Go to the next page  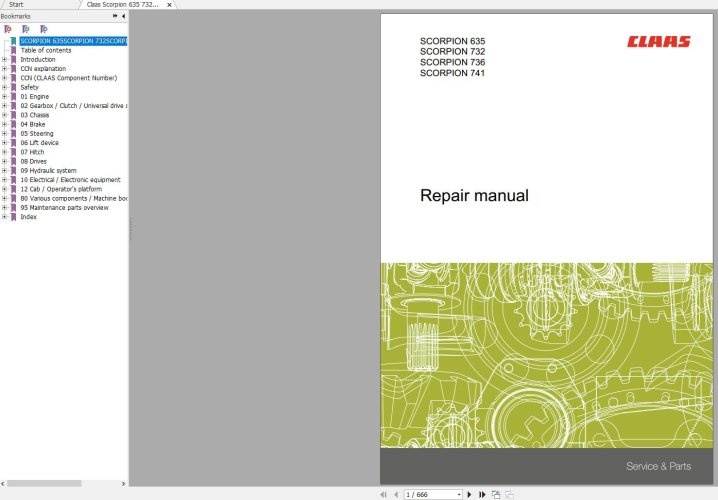[x=469, y=495]
